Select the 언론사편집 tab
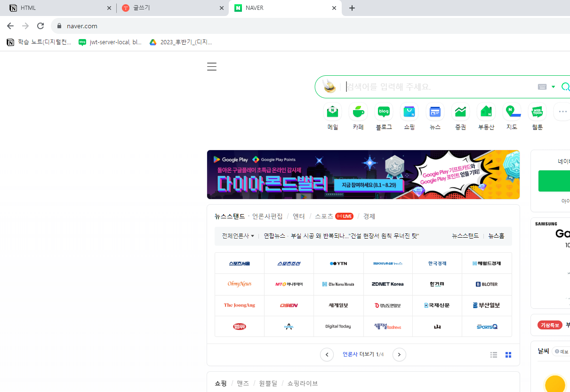570x392 pixels. [x=267, y=216]
